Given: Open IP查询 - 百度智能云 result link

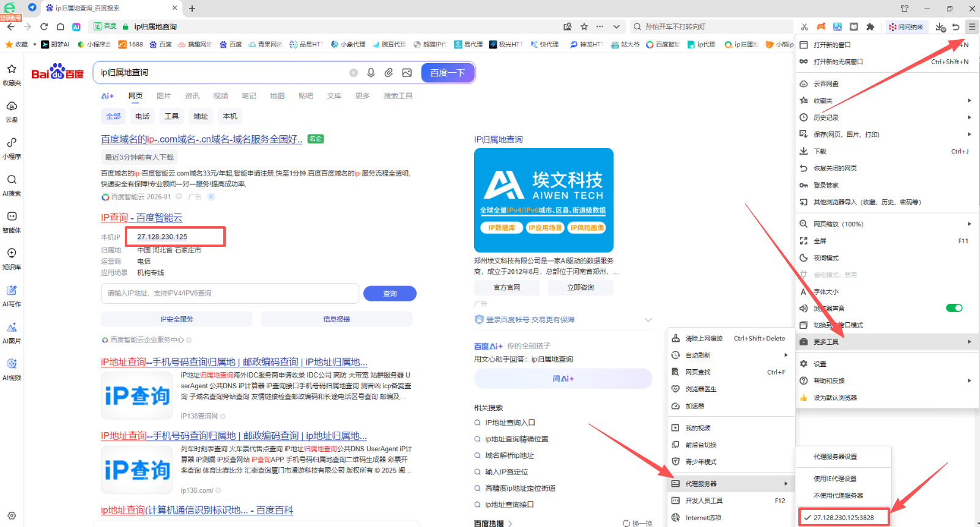Looking at the screenshot, I should coord(141,218).
